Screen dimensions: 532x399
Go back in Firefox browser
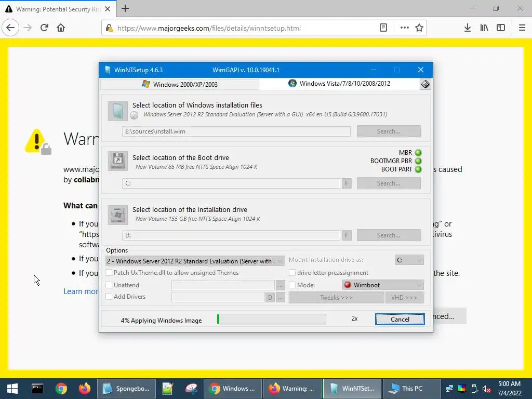coord(10,28)
